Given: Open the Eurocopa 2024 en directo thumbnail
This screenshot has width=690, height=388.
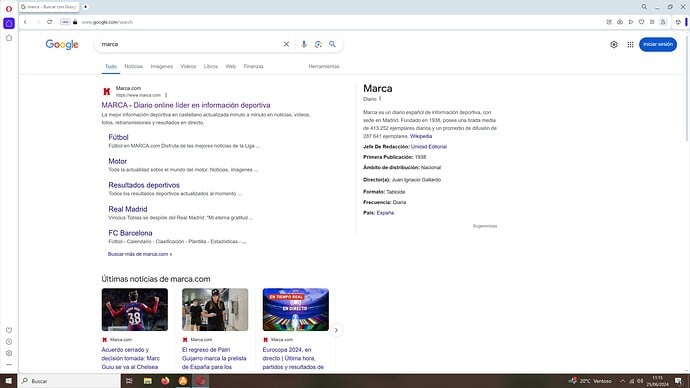Looking at the screenshot, I should pos(296,310).
